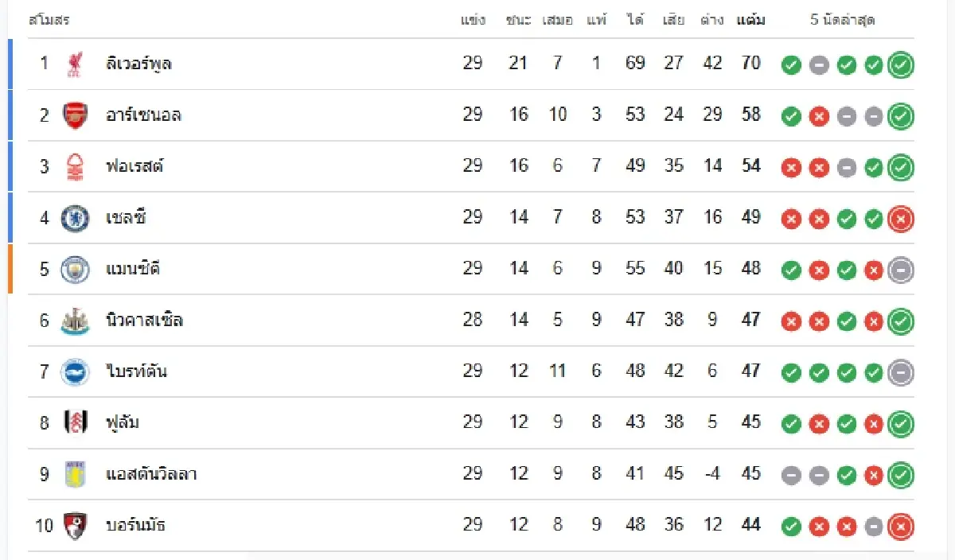This screenshot has width=955, height=560.
Task: Click the 5 นัดล่าสุด column header
Action: point(842,21)
